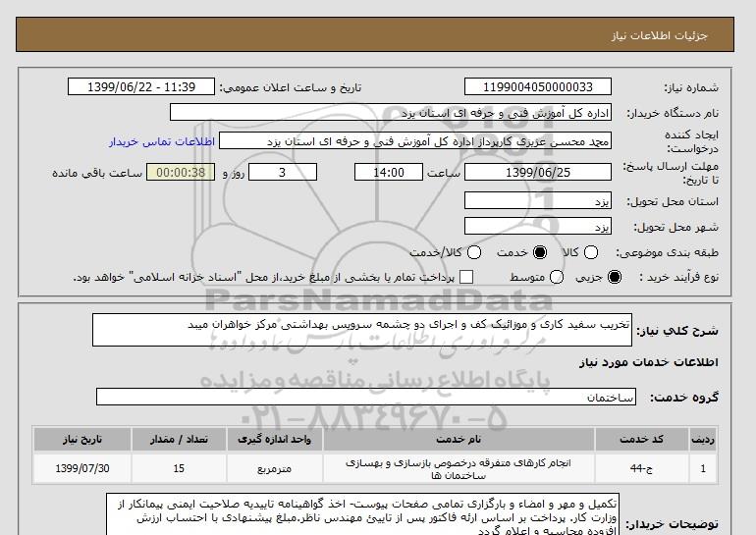Click the buyer organization name field
Viewport: 756px width, 535px height.
pos(391,113)
